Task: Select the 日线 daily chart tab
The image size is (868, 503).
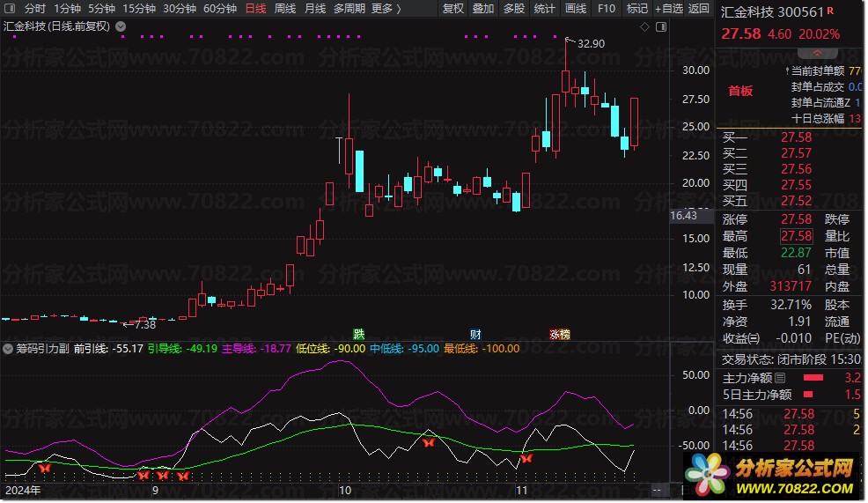Action: tap(256, 8)
